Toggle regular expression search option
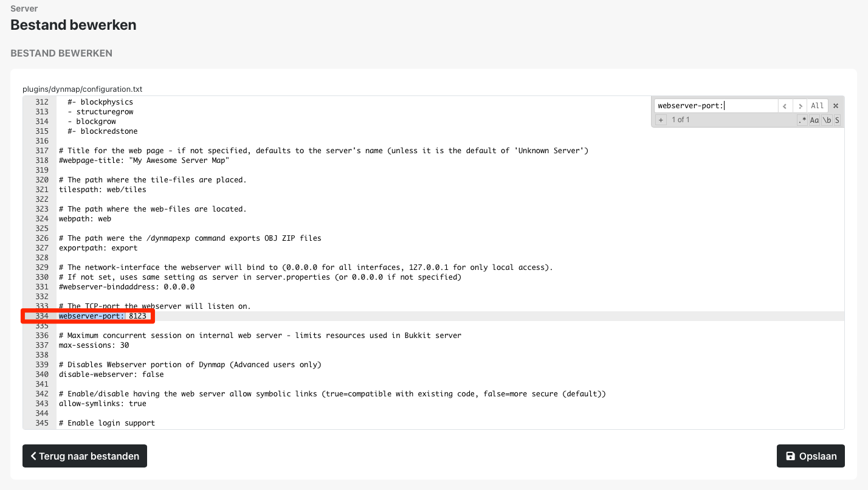This screenshot has height=490, width=868. click(x=803, y=120)
